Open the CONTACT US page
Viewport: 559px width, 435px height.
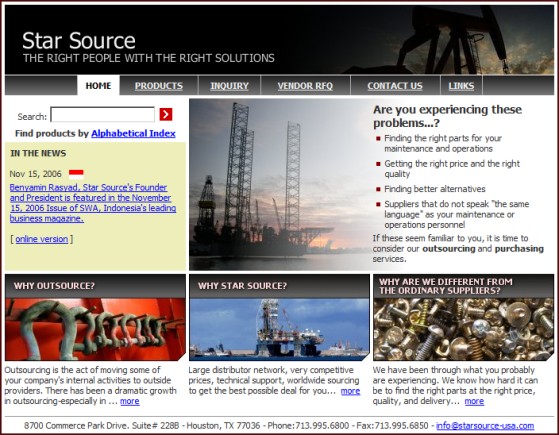395,86
